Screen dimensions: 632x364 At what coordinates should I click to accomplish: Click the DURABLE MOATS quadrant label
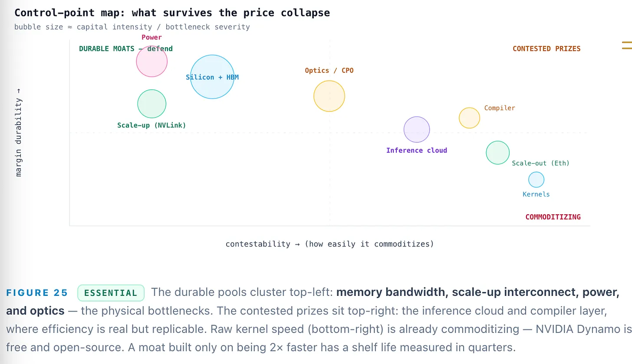click(x=126, y=49)
